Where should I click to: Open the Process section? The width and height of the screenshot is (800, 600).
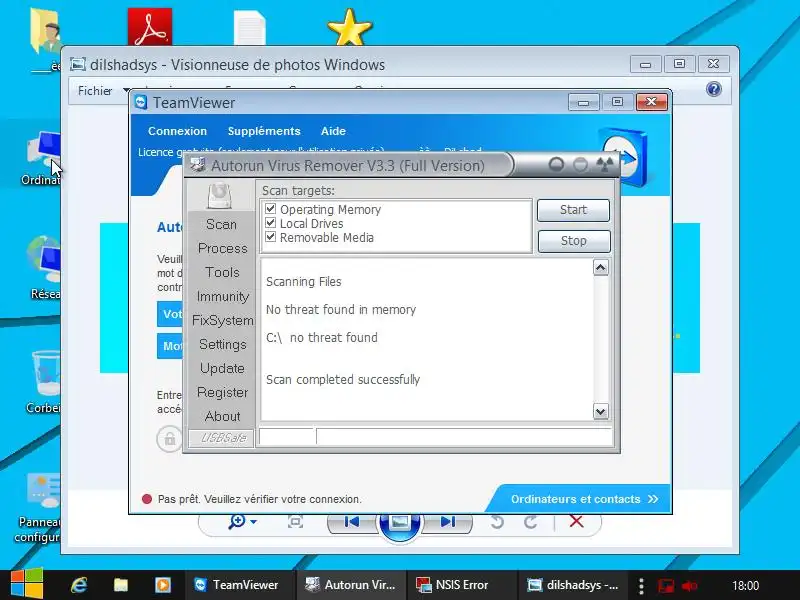click(x=222, y=248)
